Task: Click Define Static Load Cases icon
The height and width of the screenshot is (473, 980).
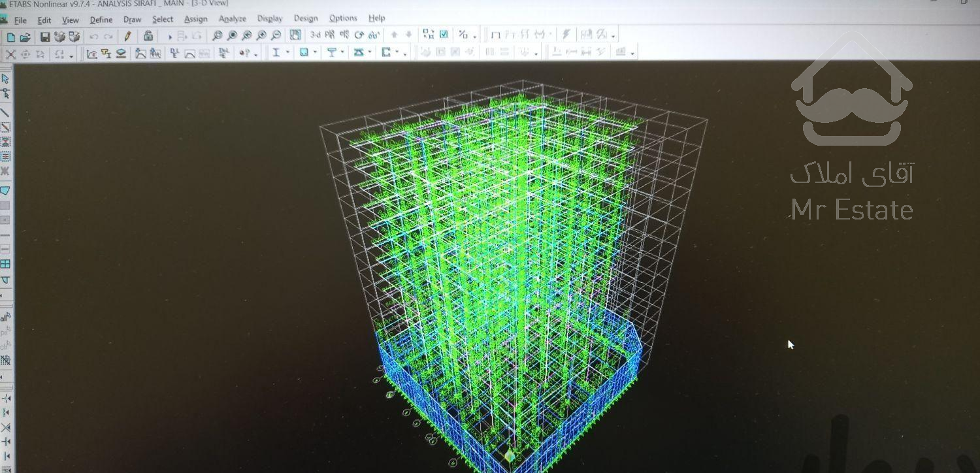Action: click(x=174, y=54)
